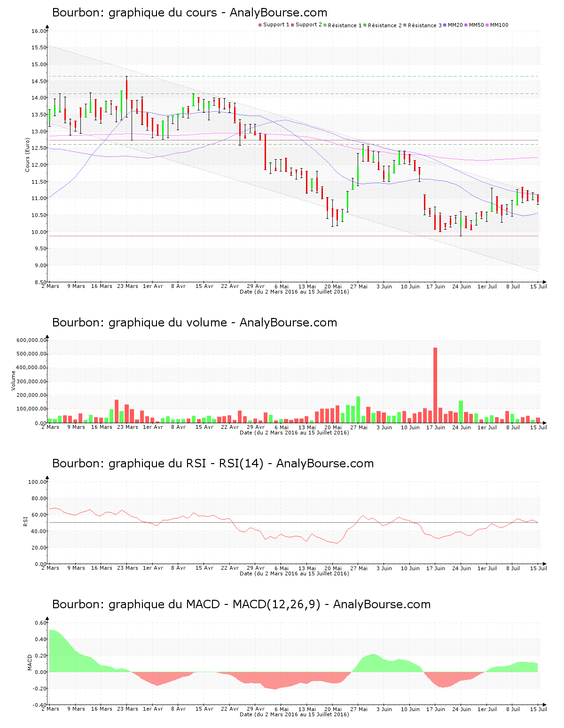The width and height of the screenshot is (564, 728).
Task: Click the 14.50 price axis value
Action: 39,81
